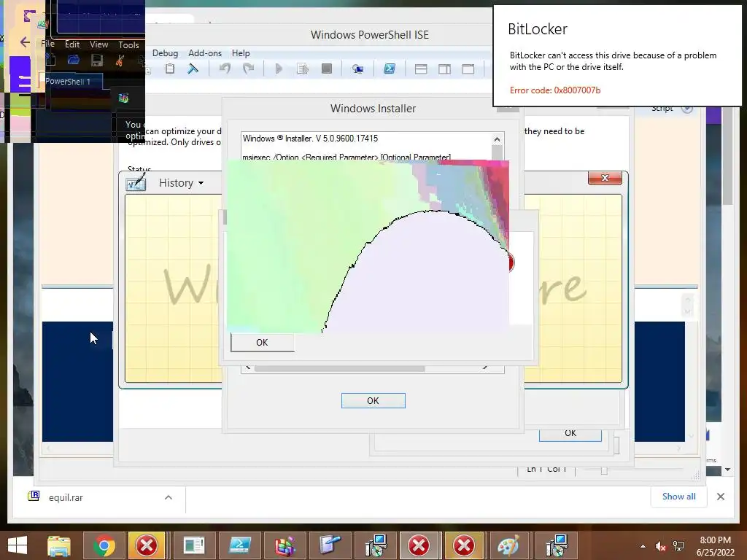Click the horizontal scrollbar in Windows Installer
Viewport: 747px width, 560px height.
click(x=339, y=368)
